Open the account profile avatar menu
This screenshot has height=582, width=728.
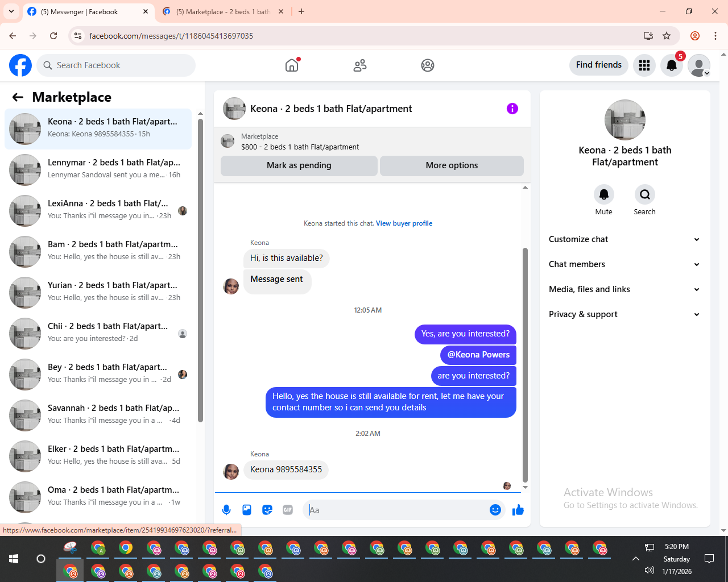pyautogui.click(x=699, y=65)
